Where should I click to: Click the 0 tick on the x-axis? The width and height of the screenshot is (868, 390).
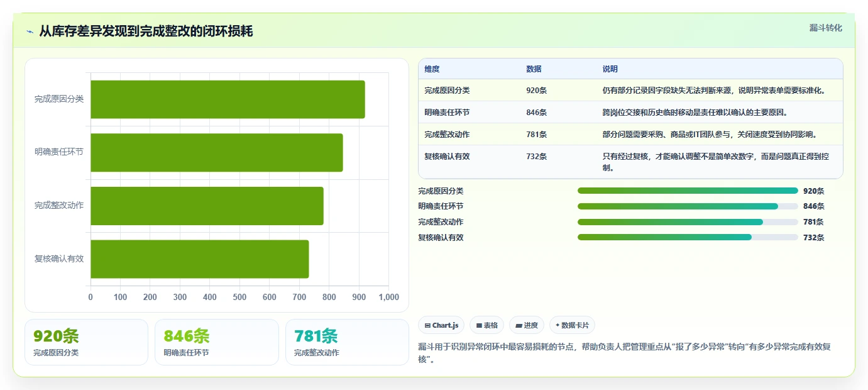91,297
